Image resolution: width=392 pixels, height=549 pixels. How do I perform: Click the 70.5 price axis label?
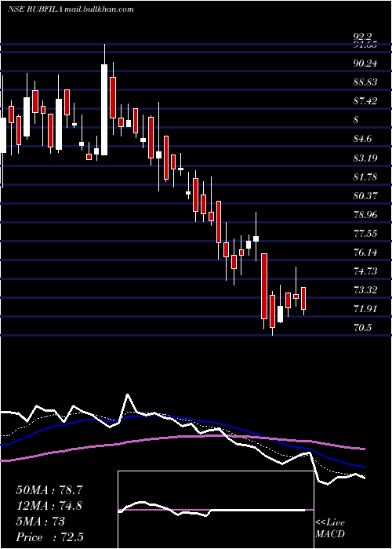[x=362, y=328]
